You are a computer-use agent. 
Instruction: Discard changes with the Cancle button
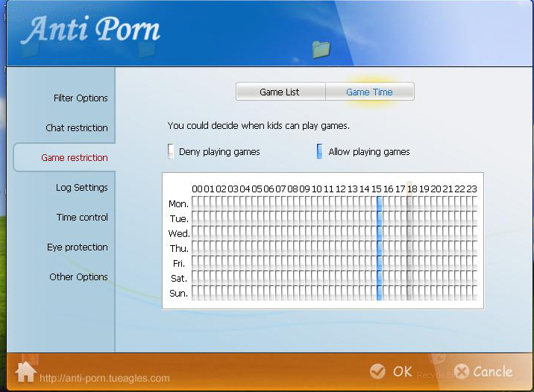pyautogui.click(x=483, y=371)
